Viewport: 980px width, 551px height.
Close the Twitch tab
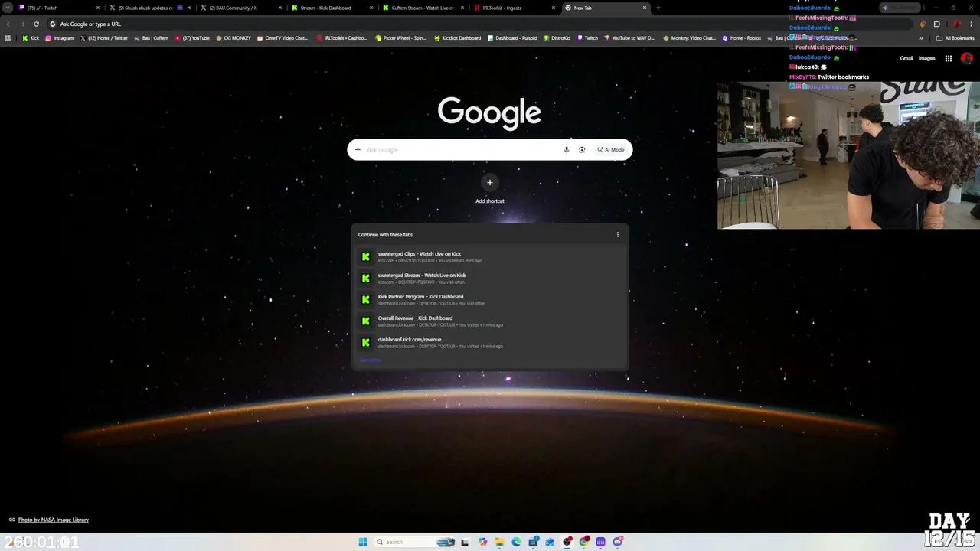click(98, 8)
